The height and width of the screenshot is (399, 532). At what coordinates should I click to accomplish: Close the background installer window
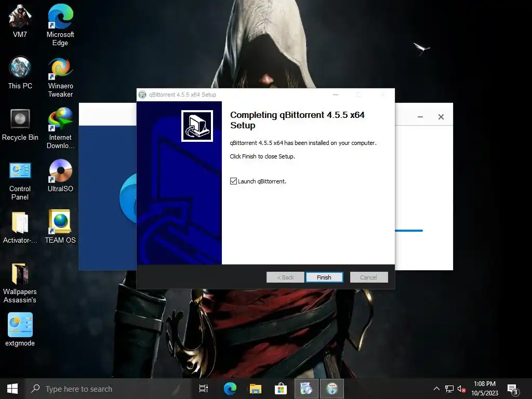point(441,117)
